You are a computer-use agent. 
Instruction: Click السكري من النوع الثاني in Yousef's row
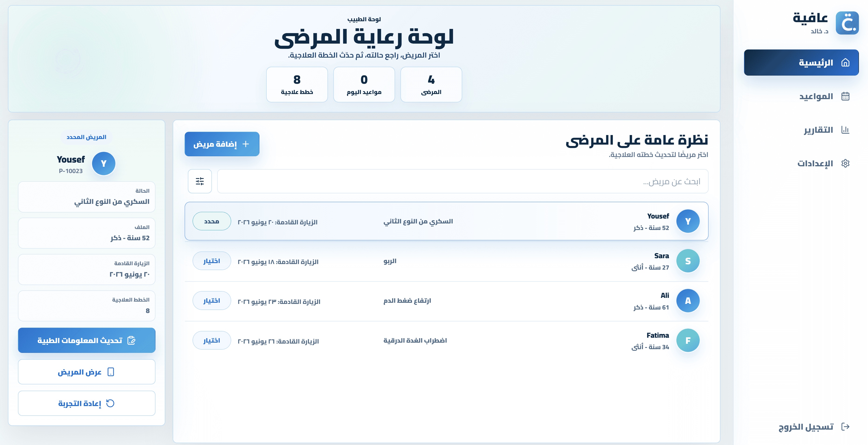(x=418, y=222)
